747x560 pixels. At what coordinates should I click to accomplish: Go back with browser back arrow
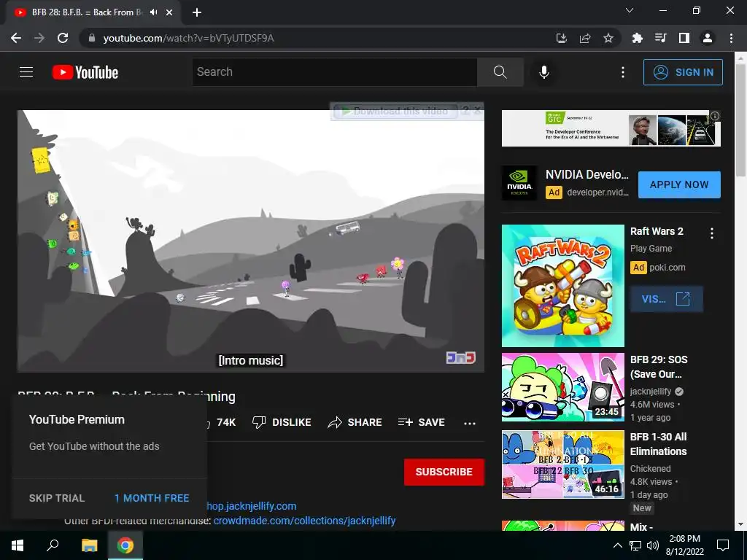[x=16, y=38]
